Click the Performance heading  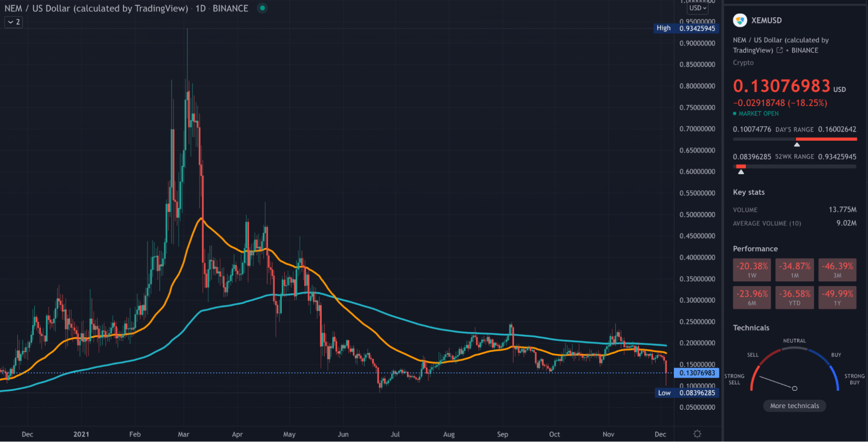[x=755, y=249]
